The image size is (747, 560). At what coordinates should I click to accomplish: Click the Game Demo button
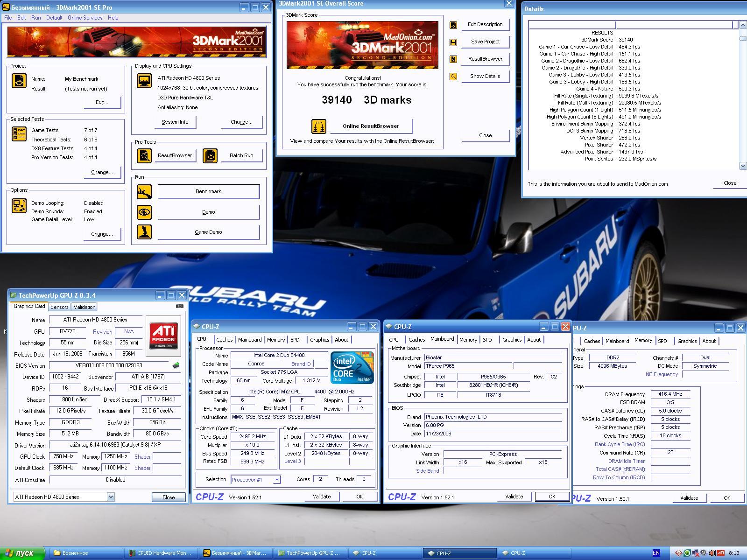[x=208, y=232]
